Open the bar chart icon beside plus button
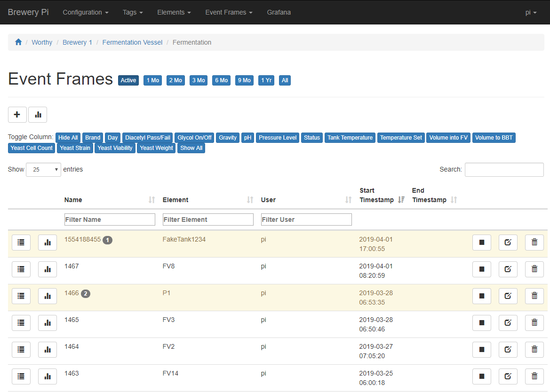The width and height of the screenshot is (550, 392). point(38,114)
